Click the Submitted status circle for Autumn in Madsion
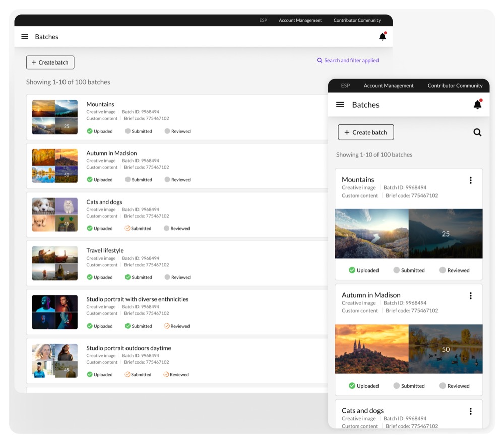Image resolution: width=504 pixels, height=443 pixels. coord(128,180)
